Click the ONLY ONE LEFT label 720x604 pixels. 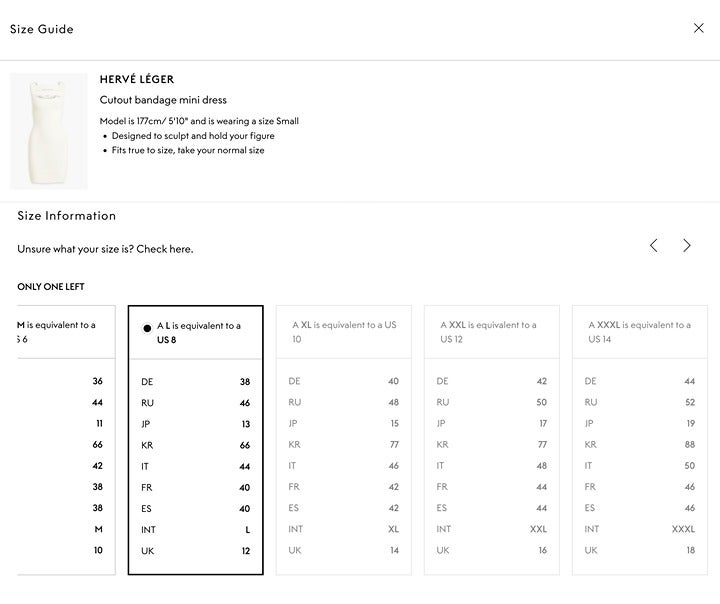51,287
